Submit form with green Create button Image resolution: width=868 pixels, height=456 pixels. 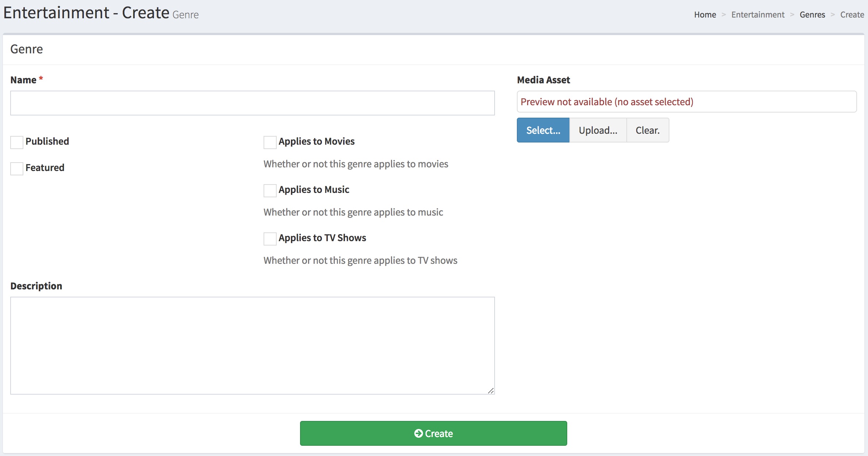click(x=433, y=433)
